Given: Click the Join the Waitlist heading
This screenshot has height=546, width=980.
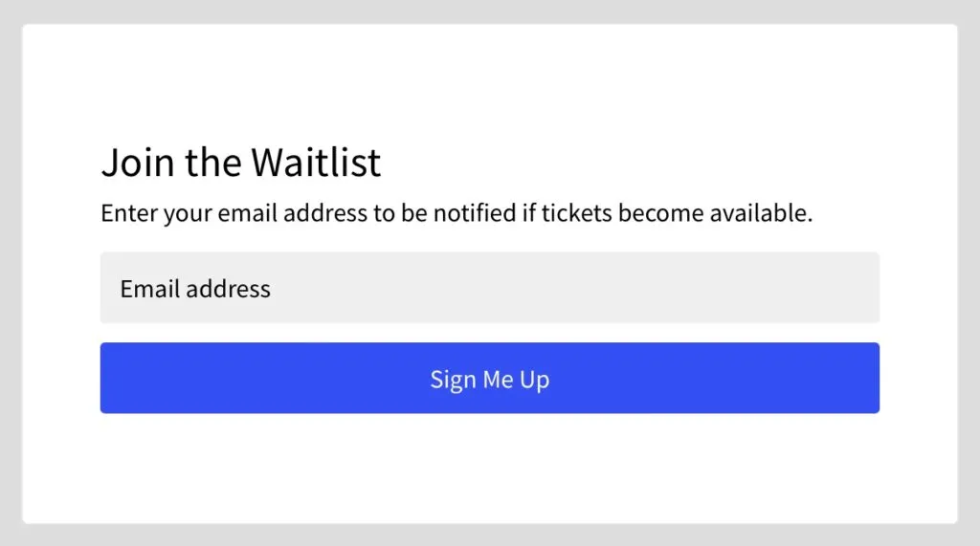Looking at the screenshot, I should click(x=241, y=163).
